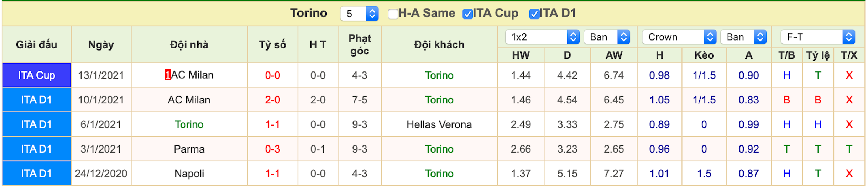Open the 1x2 odds type dropdown
The image size is (868, 186).
click(x=542, y=37)
